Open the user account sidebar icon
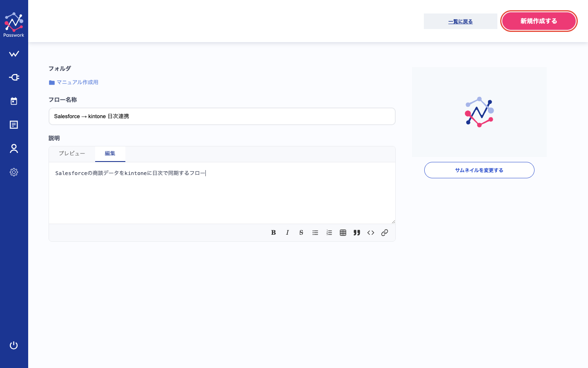The width and height of the screenshot is (588, 368). pyautogui.click(x=14, y=148)
